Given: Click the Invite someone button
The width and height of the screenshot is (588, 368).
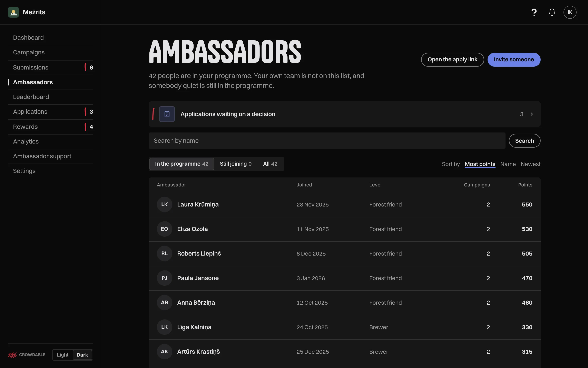Looking at the screenshot, I should [x=514, y=60].
